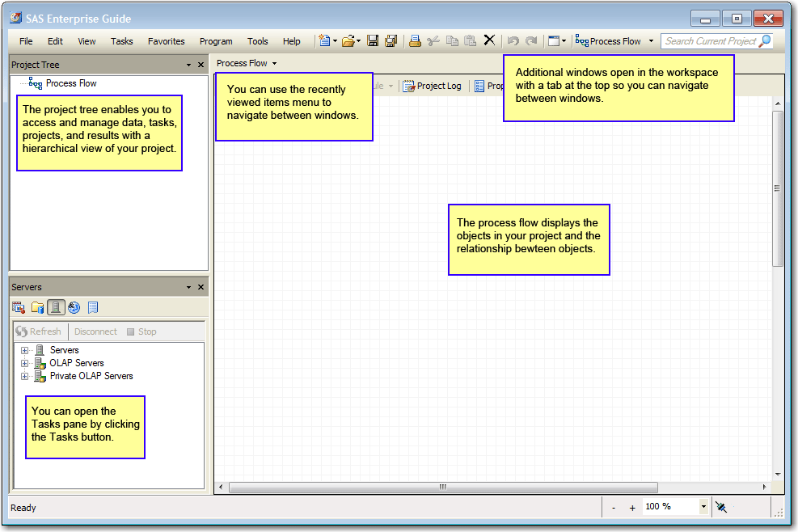Open the New item dropdown arrow
The height and width of the screenshot is (532, 798).
pyautogui.click(x=333, y=40)
